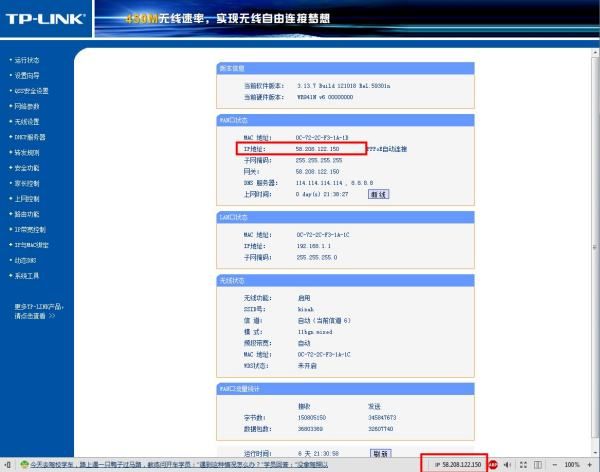This screenshot has width=600, height=472.
Task: Click the green news icon in status bar
Action: [x=24, y=464]
